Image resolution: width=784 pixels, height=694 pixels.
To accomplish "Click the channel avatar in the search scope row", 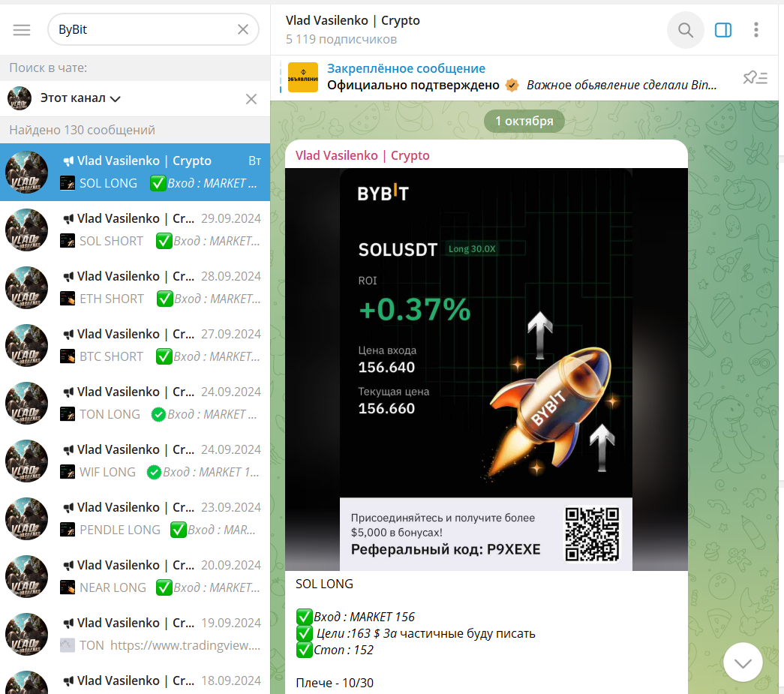I will [x=20, y=98].
